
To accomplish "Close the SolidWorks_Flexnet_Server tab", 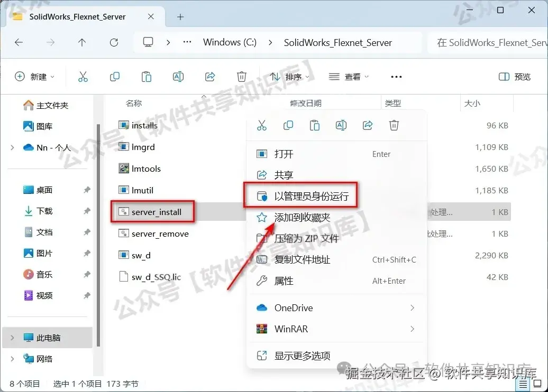I will [x=151, y=16].
